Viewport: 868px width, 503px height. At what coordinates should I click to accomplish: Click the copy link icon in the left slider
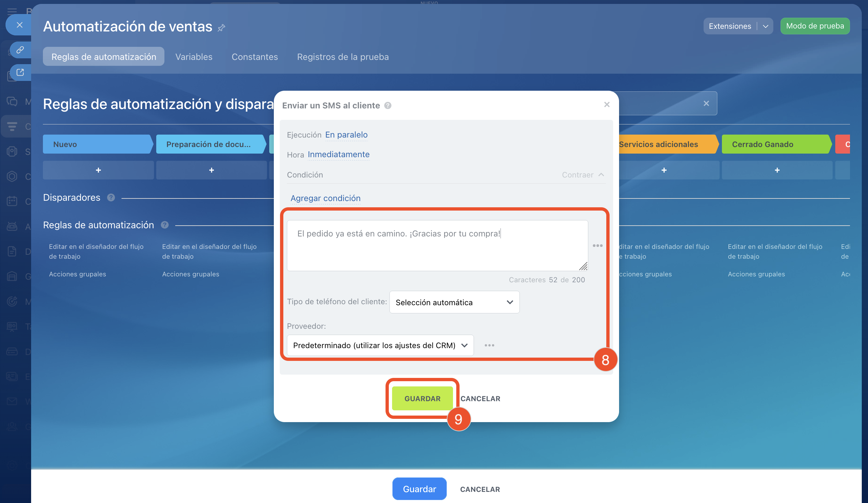click(x=20, y=50)
